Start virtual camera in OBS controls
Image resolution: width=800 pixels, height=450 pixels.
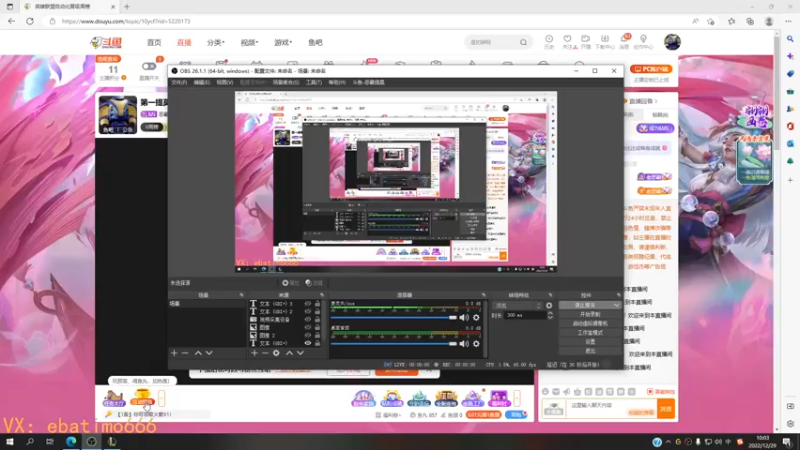click(x=590, y=323)
